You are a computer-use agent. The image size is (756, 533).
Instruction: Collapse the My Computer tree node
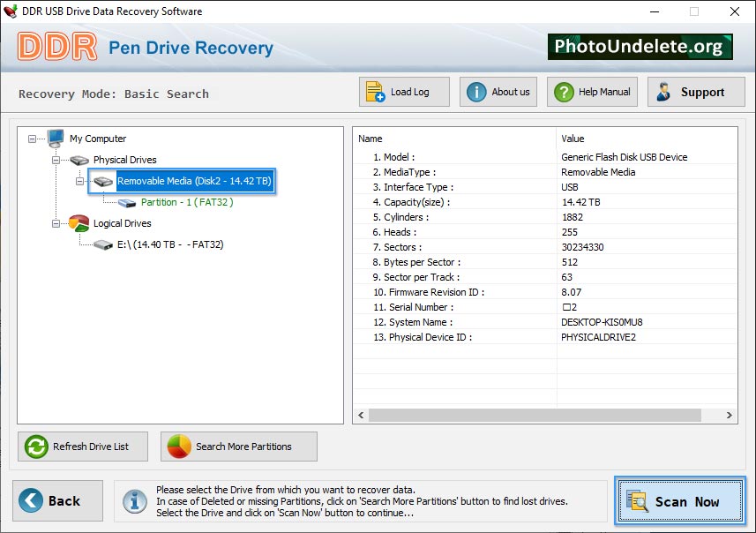(33, 139)
